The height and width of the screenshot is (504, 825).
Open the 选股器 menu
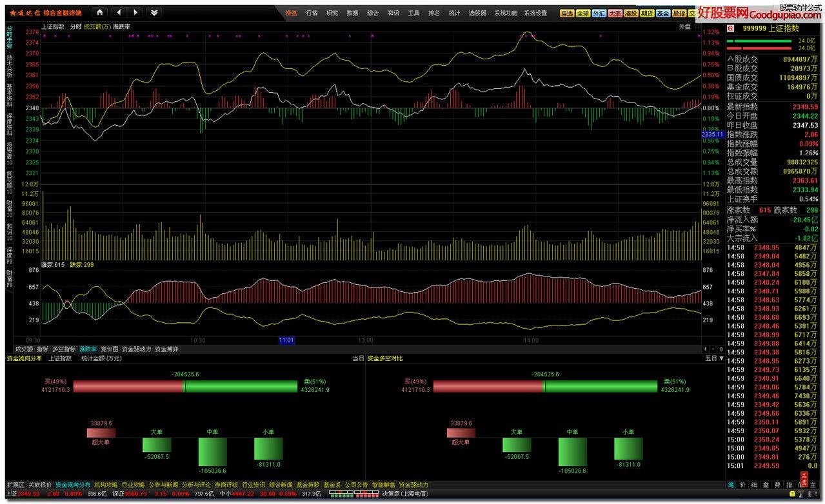[477, 13]
